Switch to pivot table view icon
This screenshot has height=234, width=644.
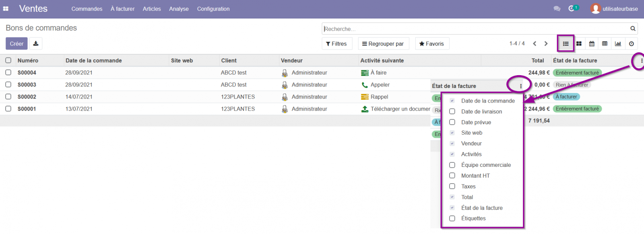(605, 43)
